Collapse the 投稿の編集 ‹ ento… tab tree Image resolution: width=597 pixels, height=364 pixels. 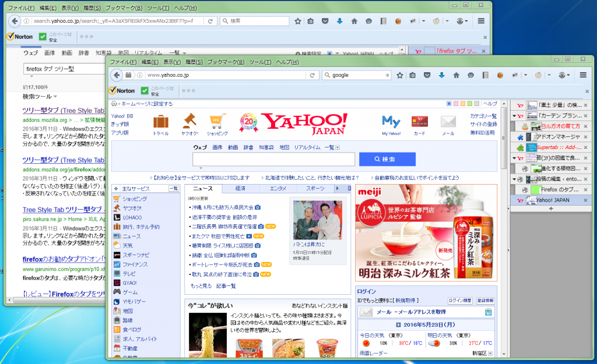[514, 179]
